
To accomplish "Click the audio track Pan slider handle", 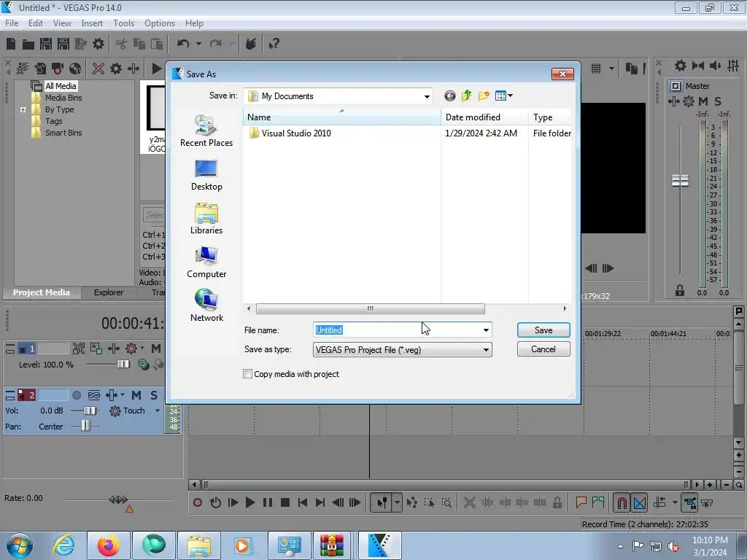I will click(85, 426).
